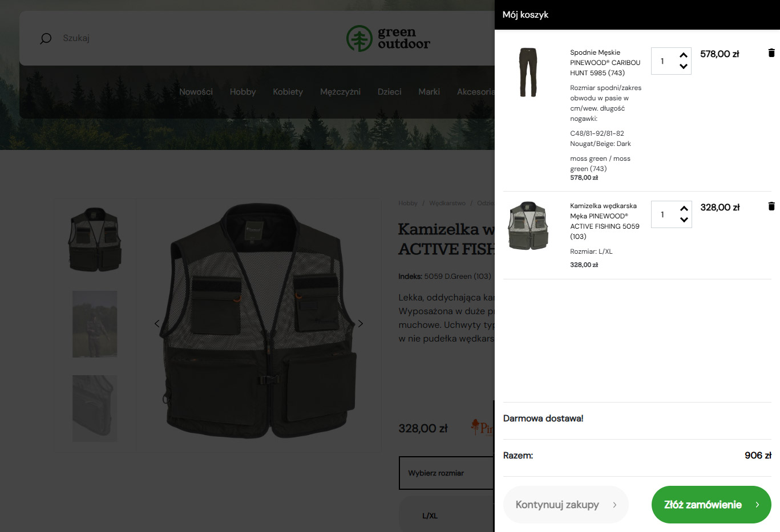Open the Mężczyźni menu

pos(340,92)
